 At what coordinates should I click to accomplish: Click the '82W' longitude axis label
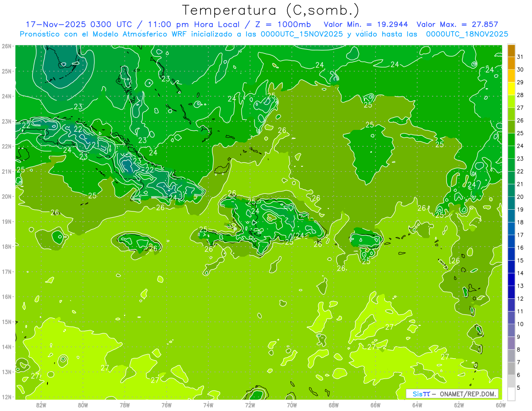(41, 405)
